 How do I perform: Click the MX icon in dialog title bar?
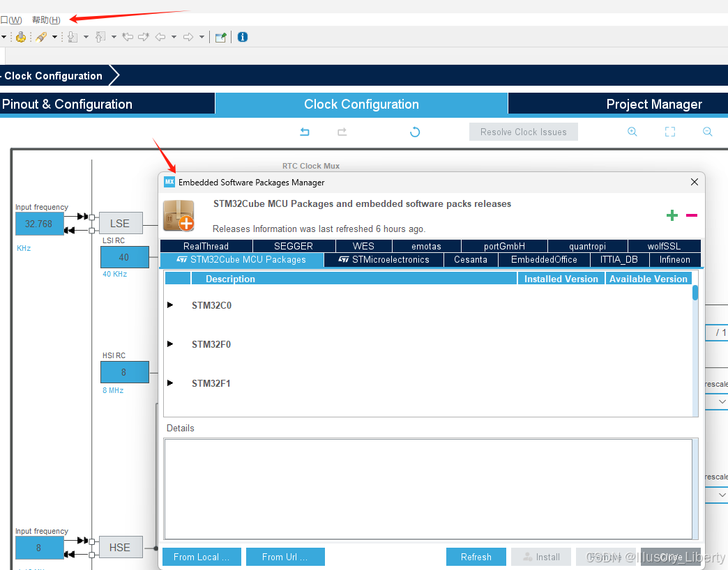pos(169,183)
